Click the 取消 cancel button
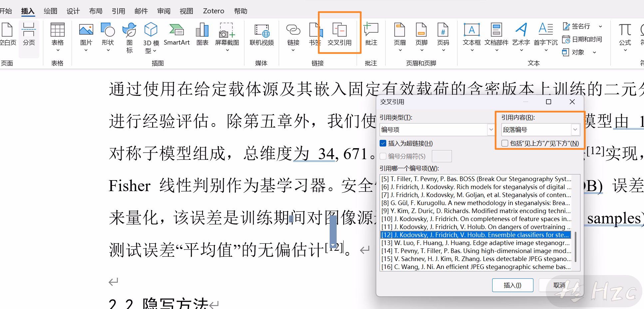 pyautogui.click(x=559, y=285)
